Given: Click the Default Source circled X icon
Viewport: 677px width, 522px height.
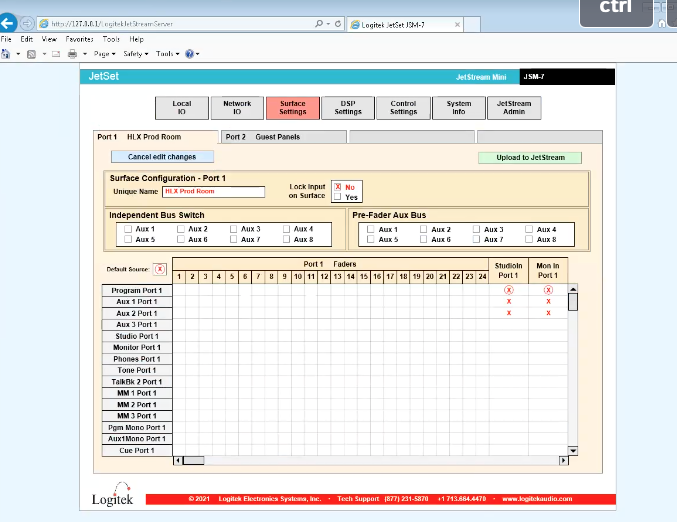Looking at the screenshot, I should click(160, 269).
